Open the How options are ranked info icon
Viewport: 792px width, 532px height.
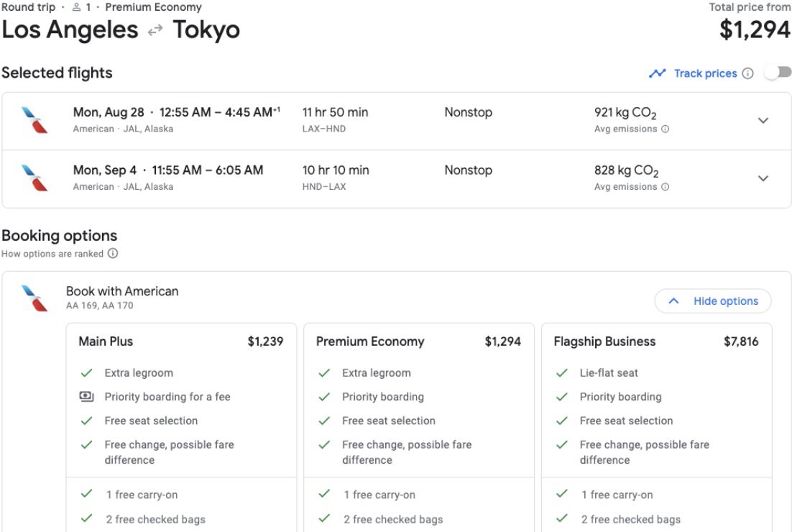pyautogui.click(x=113, y=253)
